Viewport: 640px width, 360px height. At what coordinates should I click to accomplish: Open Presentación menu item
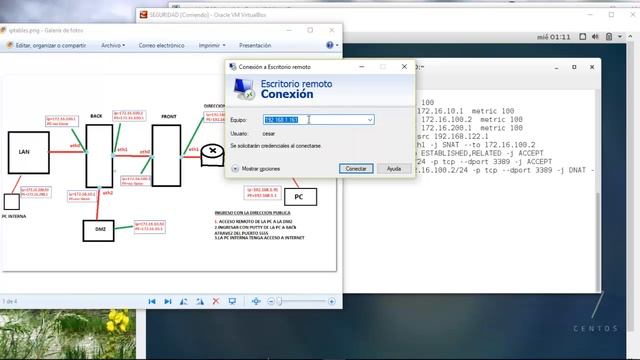[x=255, y=45]
